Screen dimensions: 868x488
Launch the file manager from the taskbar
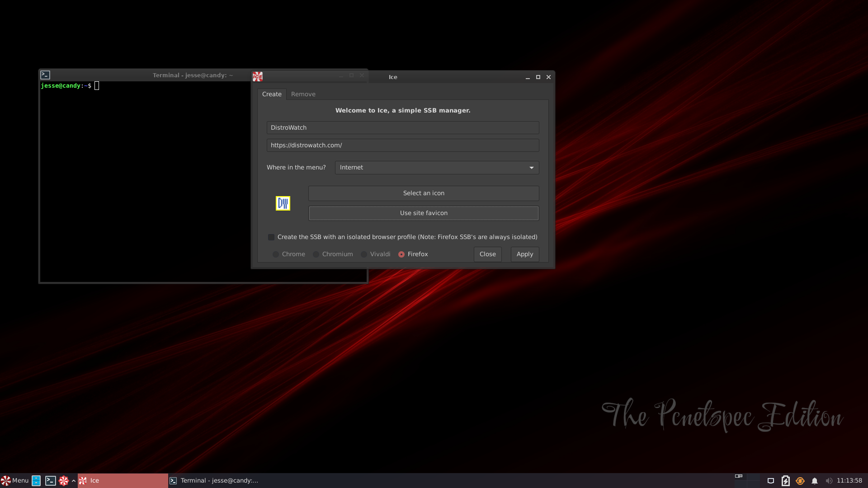36,480
